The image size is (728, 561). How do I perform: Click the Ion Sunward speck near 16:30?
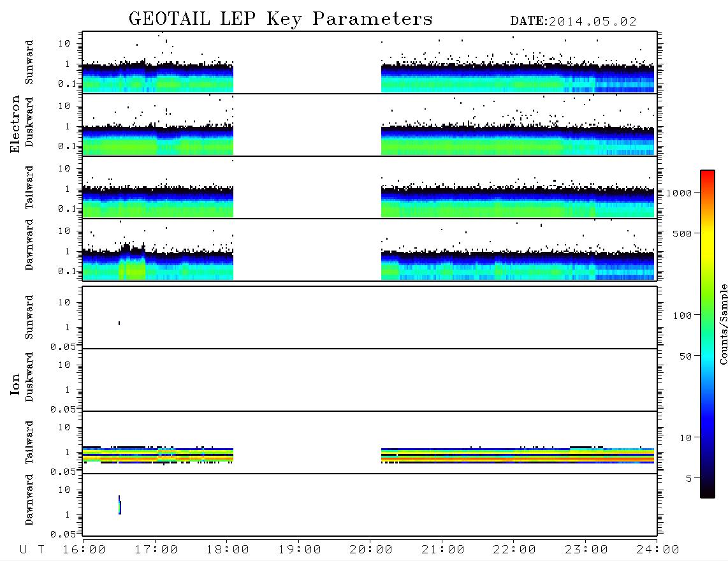[x=119, y=323]
